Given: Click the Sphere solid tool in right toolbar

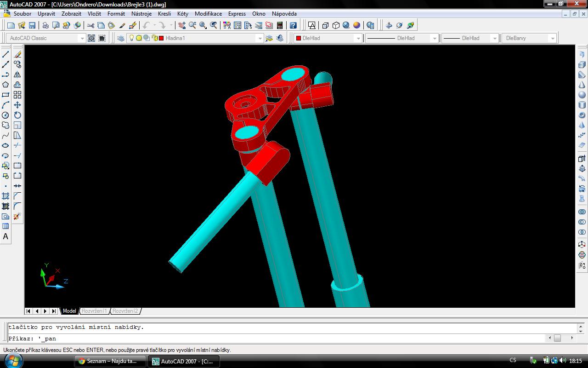Looking at the screenshot, I should click(582, 95).
